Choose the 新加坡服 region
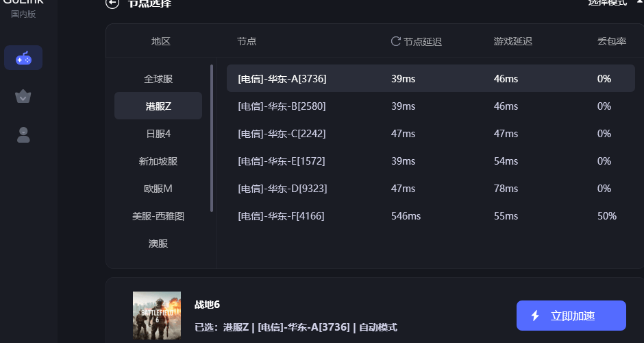 pyautogui.click(x=158, y=161)
